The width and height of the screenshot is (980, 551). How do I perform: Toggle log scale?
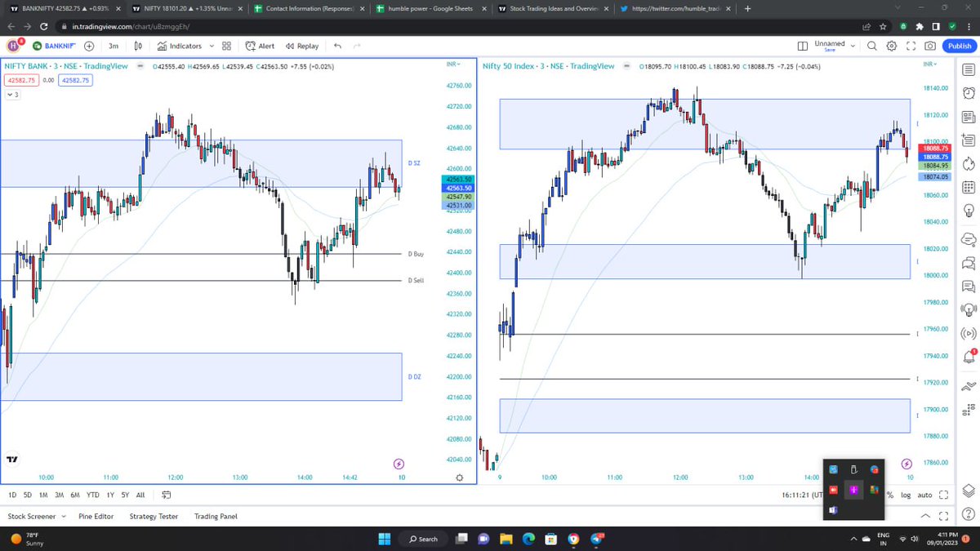tap(906, 495)
